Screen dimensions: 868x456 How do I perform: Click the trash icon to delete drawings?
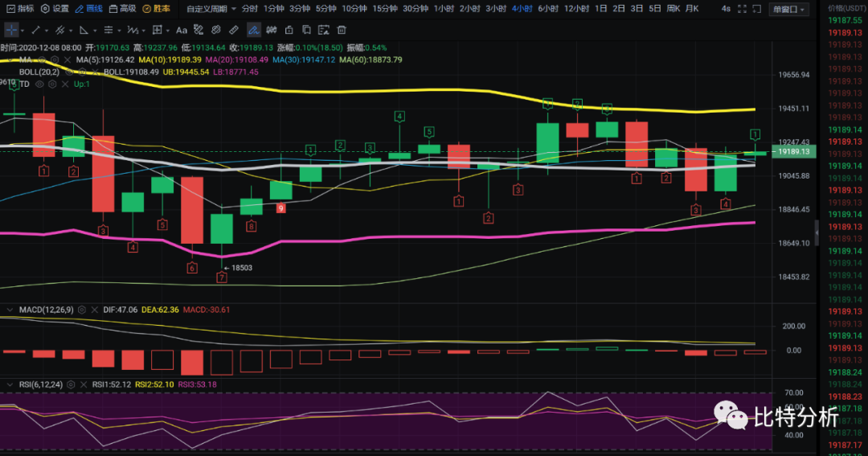click(x=342, y=30)
